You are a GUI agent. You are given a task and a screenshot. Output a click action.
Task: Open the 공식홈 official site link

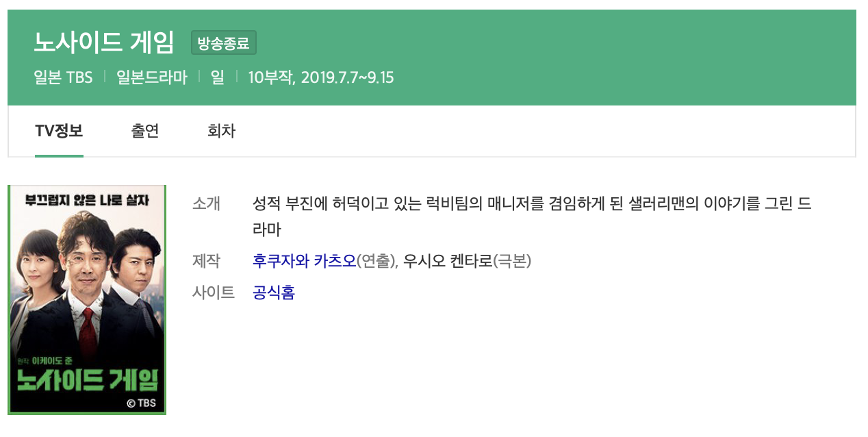pos(274,292)
